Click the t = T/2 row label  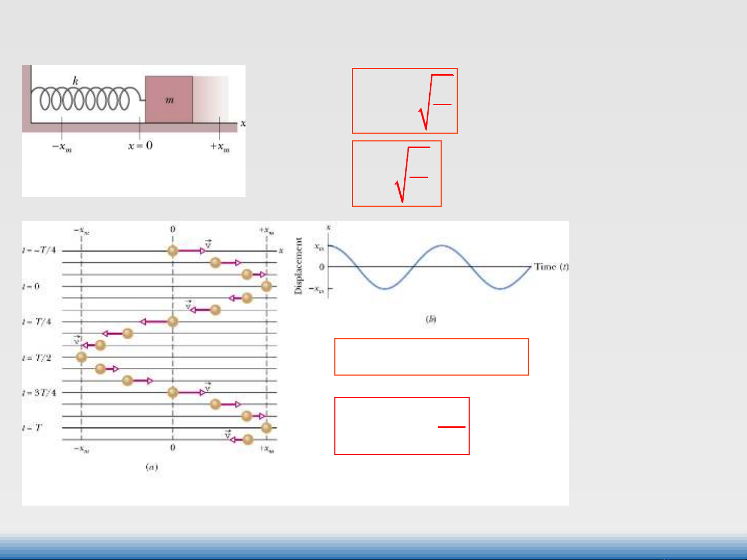tap(37, 357)
